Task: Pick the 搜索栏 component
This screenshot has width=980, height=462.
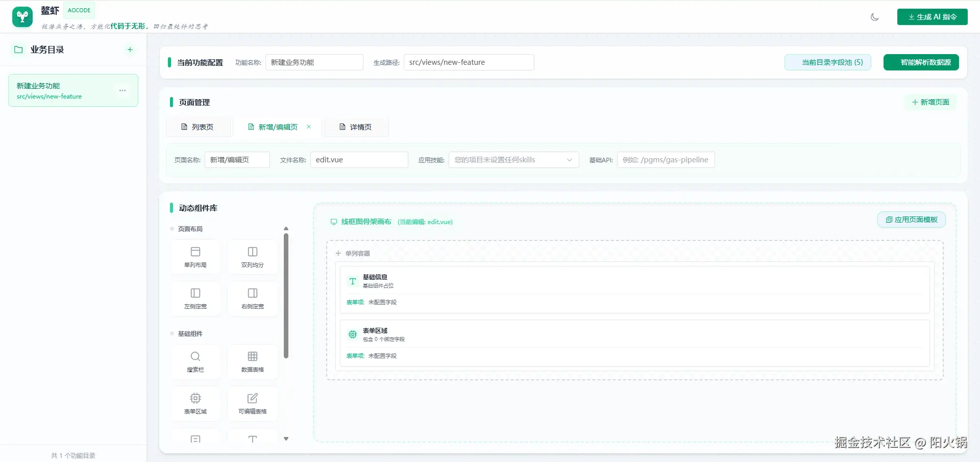Action: (x=195, y=362)
